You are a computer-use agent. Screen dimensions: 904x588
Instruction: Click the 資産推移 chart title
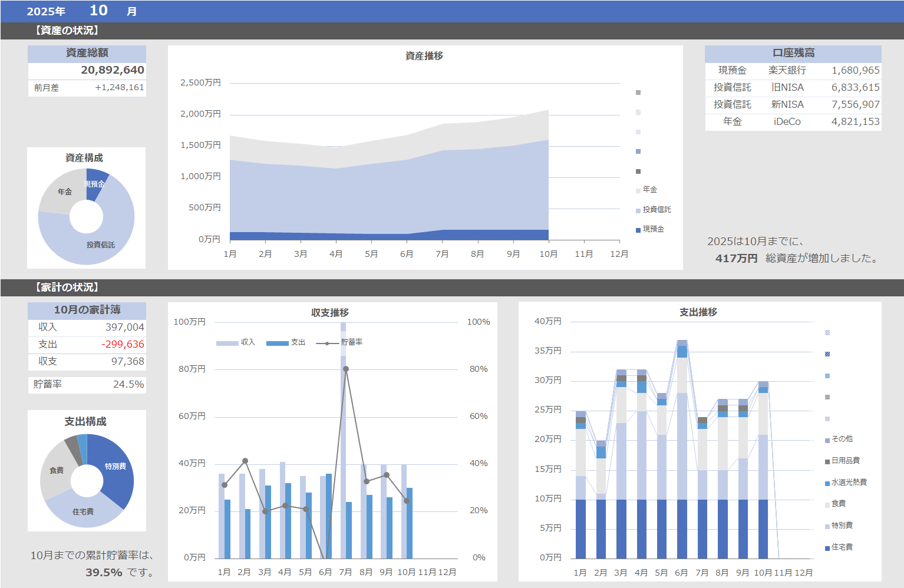pyautogui.click(x=424, y=56)
